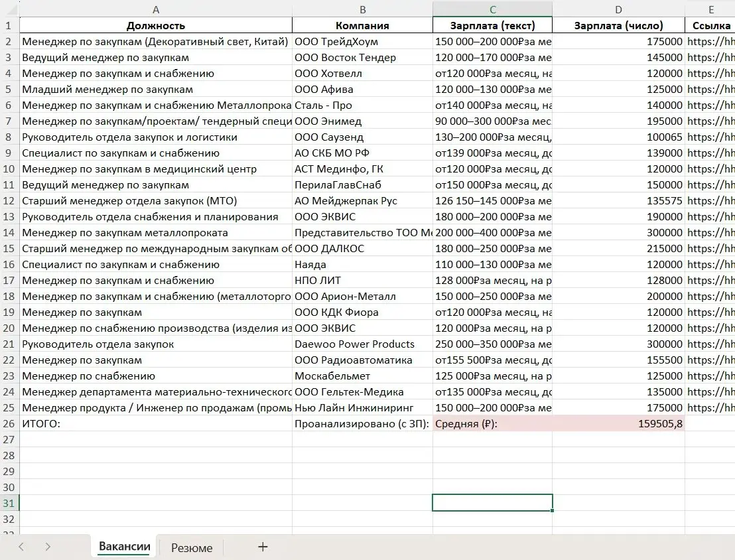Click the Ссылка header cell

click(710, 26)
